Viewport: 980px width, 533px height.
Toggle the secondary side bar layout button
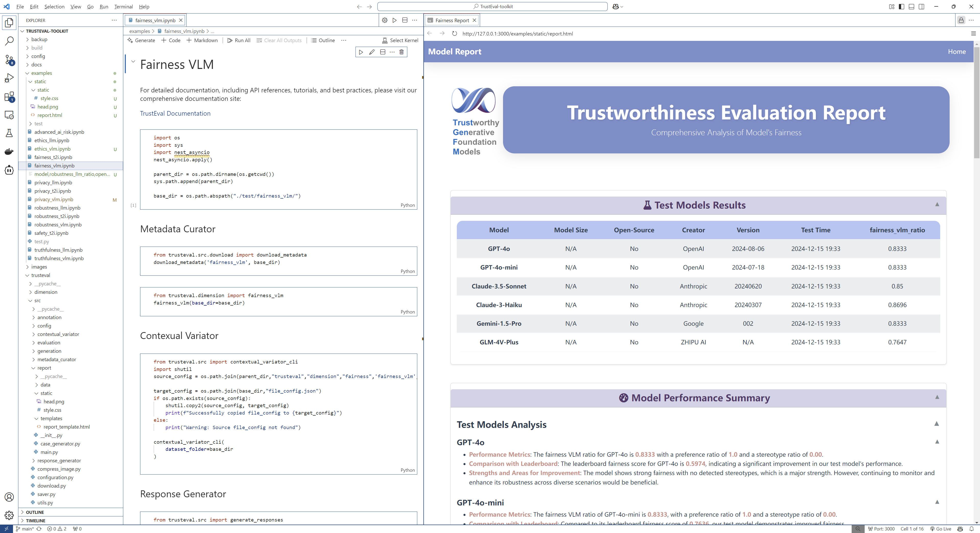921,6
